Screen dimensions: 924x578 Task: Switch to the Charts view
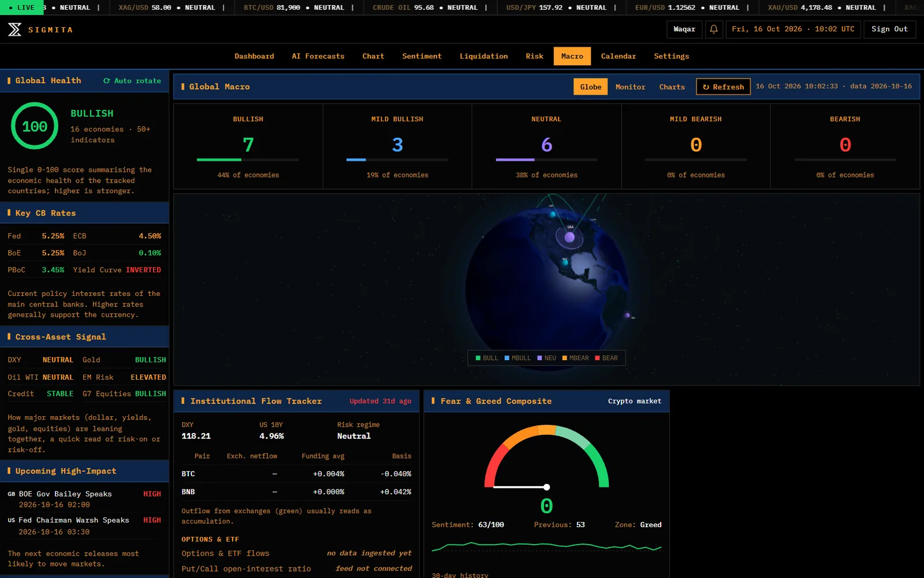point(672,87)
